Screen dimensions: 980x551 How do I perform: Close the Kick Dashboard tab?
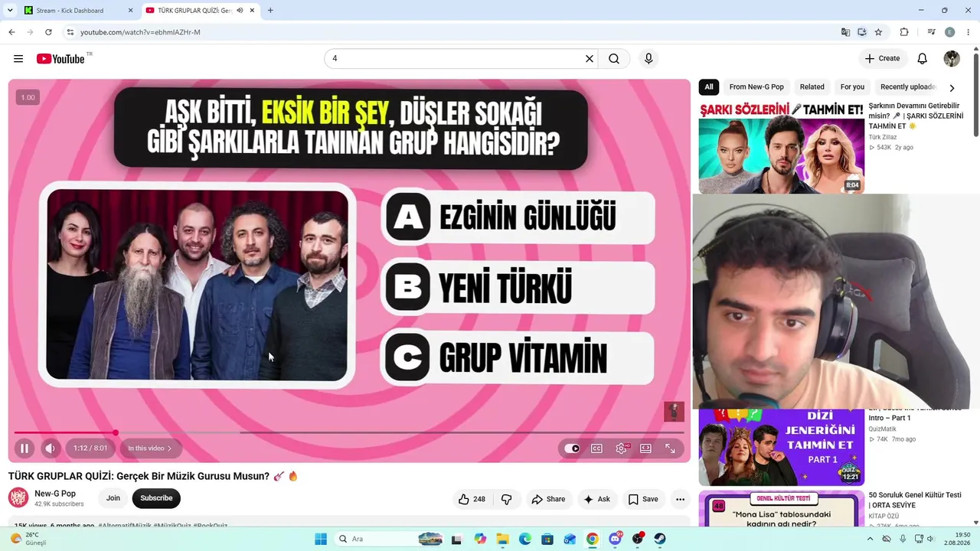tap(130, 11)
